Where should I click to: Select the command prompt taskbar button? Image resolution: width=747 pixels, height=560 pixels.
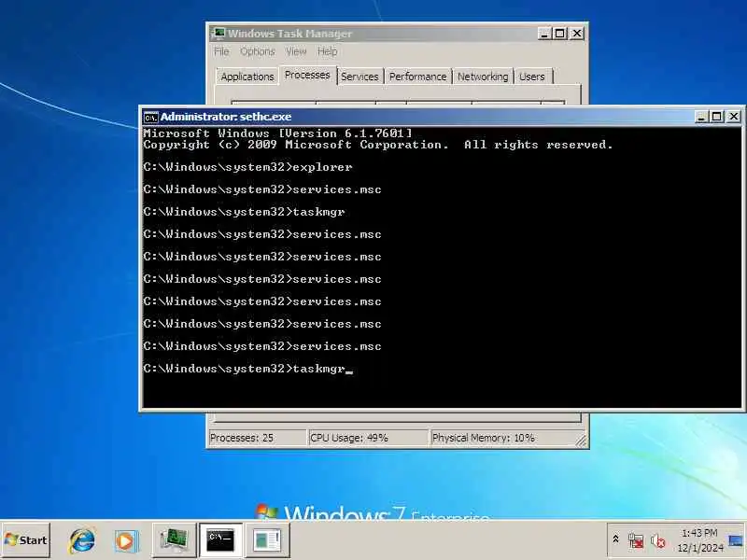click(x=220, y=540)
